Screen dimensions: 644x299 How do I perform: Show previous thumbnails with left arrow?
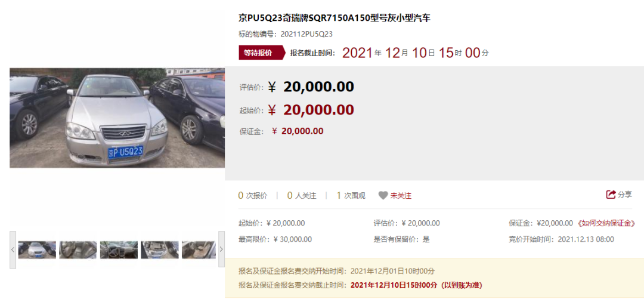(x=13, y=249)
